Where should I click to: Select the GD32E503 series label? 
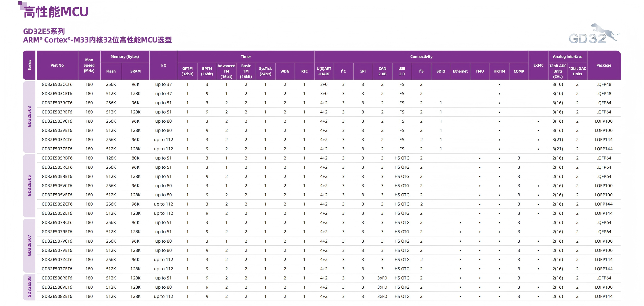point(29,117)
